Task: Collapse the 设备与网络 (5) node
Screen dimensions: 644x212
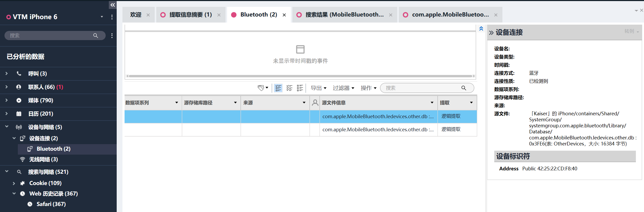Action: 7,127
